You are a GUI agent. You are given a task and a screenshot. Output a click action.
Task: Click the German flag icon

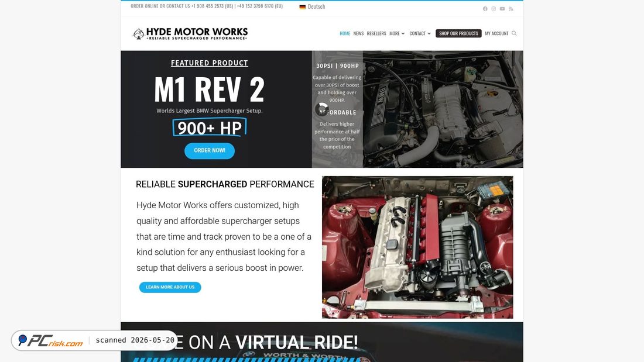click(302, 7)
